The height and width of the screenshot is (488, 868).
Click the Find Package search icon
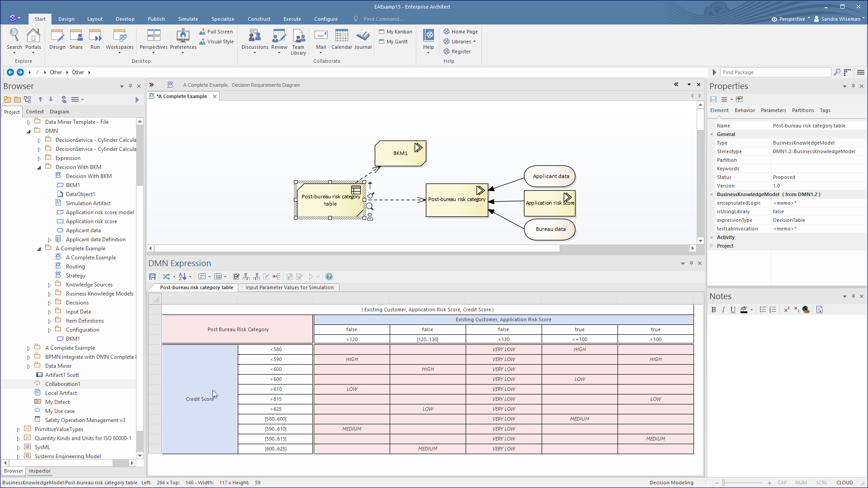(837, 72)
